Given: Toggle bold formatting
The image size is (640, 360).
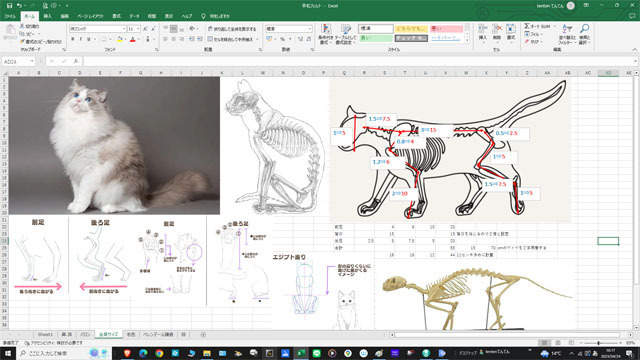Looking at the screenshot, I should coord(73,39).
